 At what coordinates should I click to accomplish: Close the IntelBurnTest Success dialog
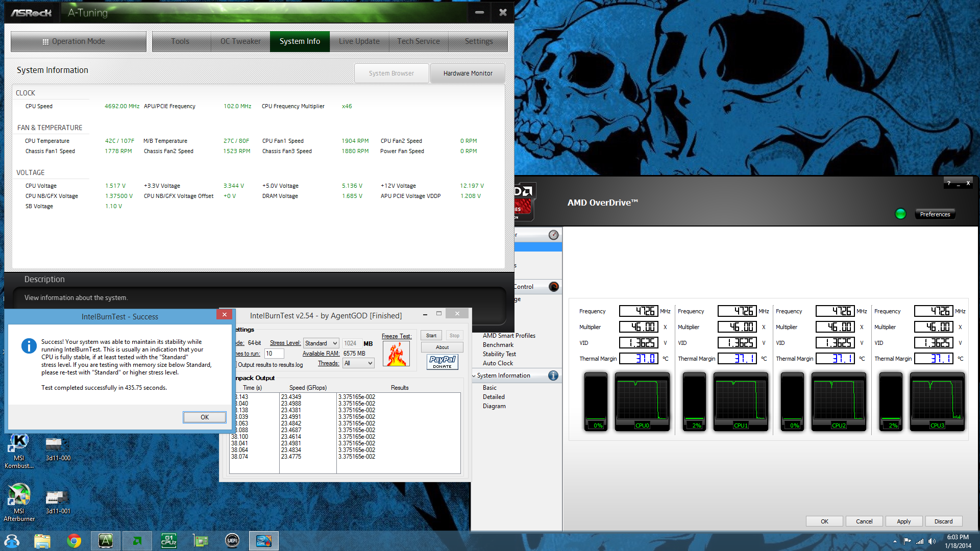coord(224,314)
